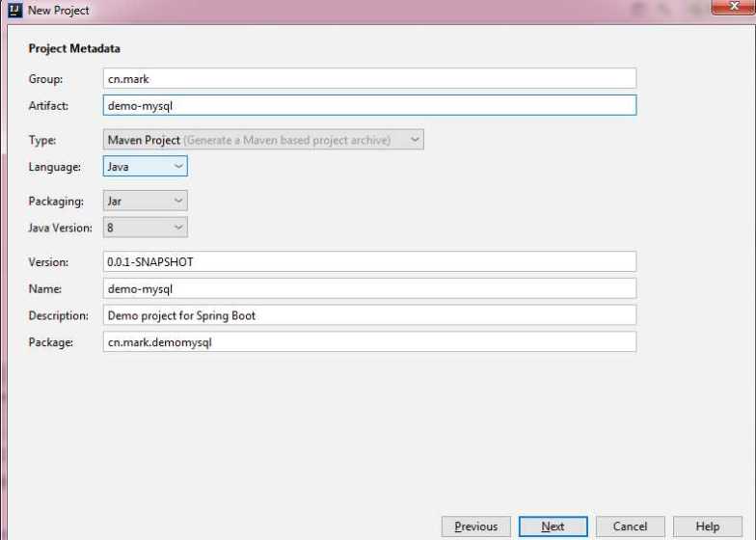
Task: Open the Packaging dropdown showing Jar
Action: [x=145, y=201]
